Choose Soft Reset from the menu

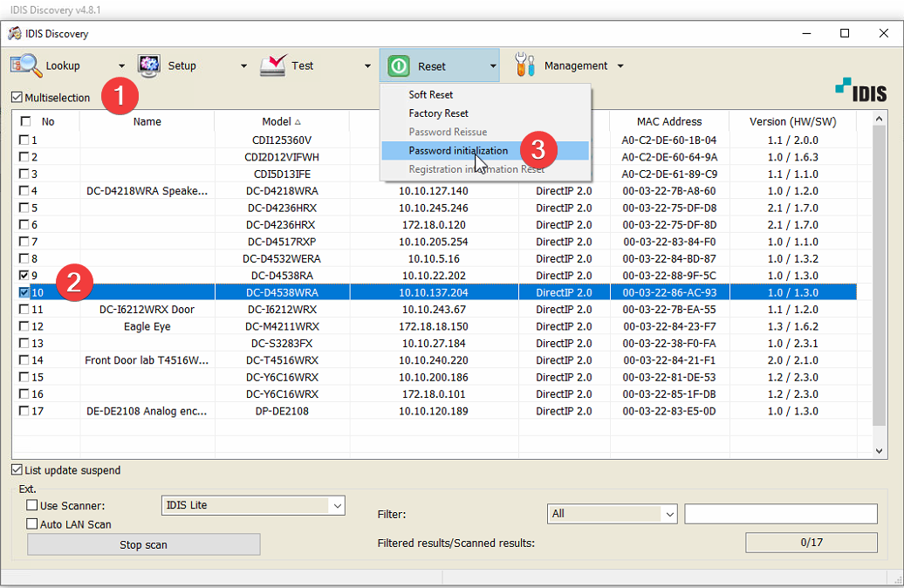click(485, 94)
